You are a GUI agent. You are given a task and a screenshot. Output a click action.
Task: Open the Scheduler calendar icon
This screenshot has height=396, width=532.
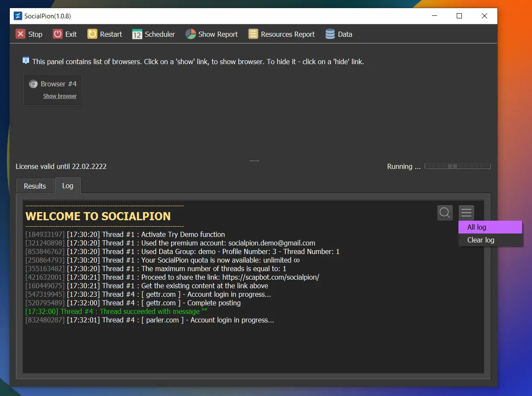[x=137, y=34]
